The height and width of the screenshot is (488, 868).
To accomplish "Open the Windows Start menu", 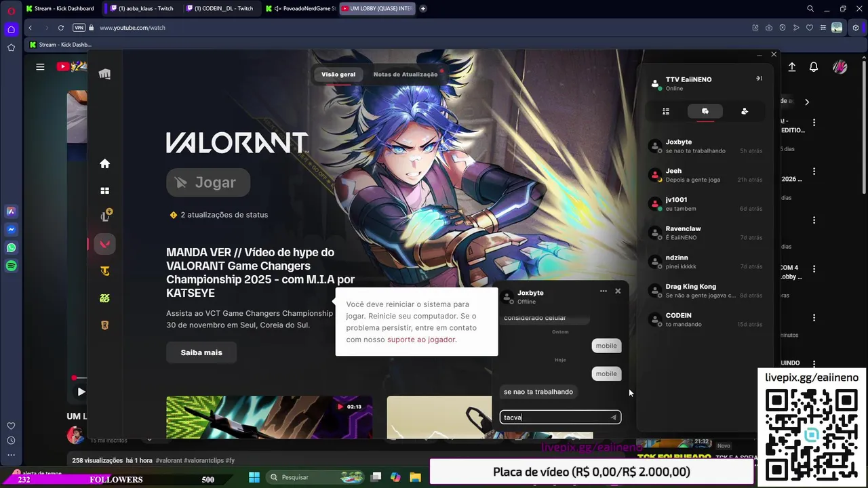I will (x=254, y=477).
